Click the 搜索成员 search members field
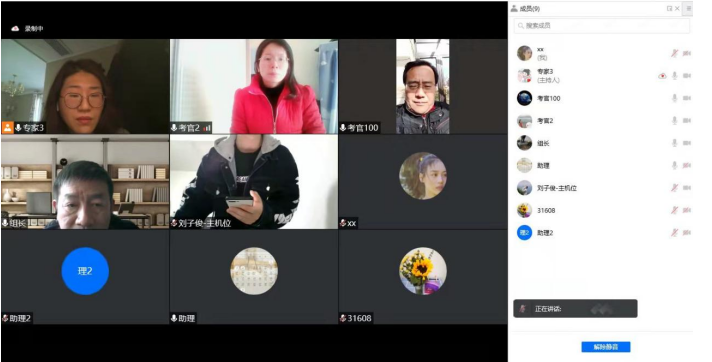712x362 pixels. [x=602, y=26]
